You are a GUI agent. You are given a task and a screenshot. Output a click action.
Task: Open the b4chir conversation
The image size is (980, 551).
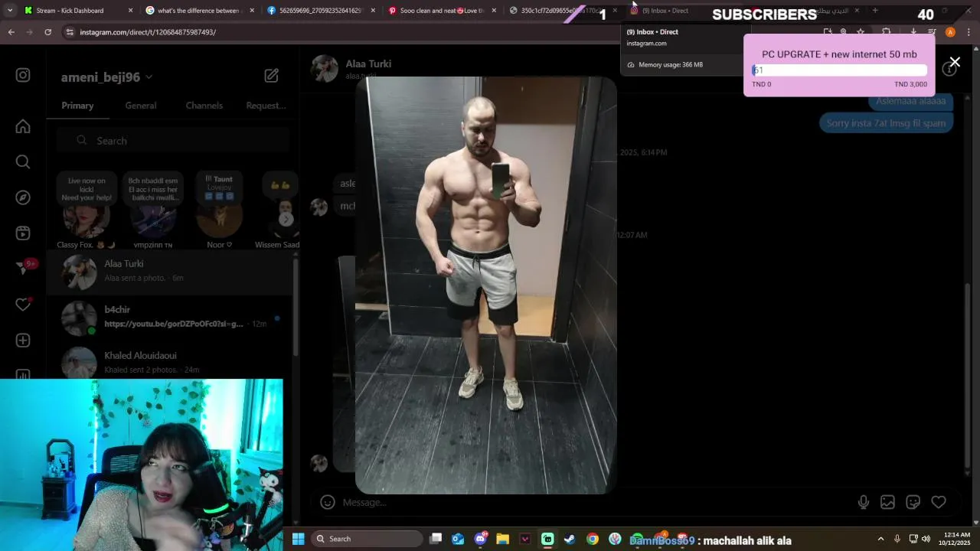[x=170, y=318]
